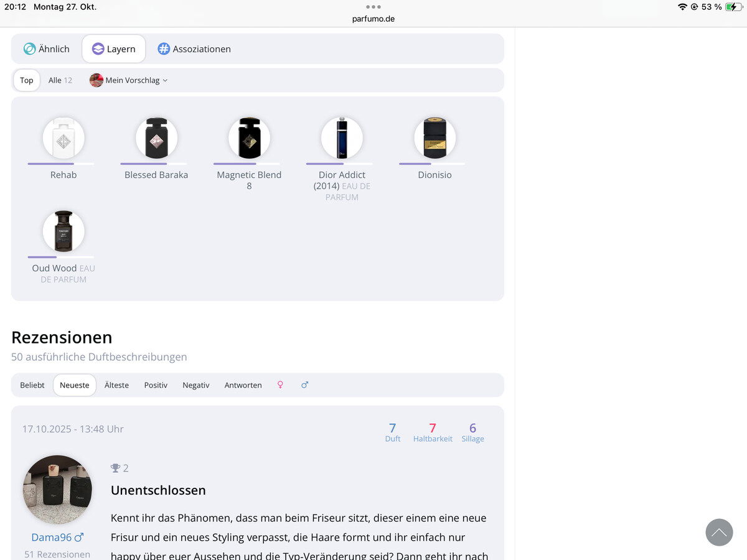Viewport: 747px width, 560px height.
Task: Filter reviews by female icon
Action: pos(280,385)
